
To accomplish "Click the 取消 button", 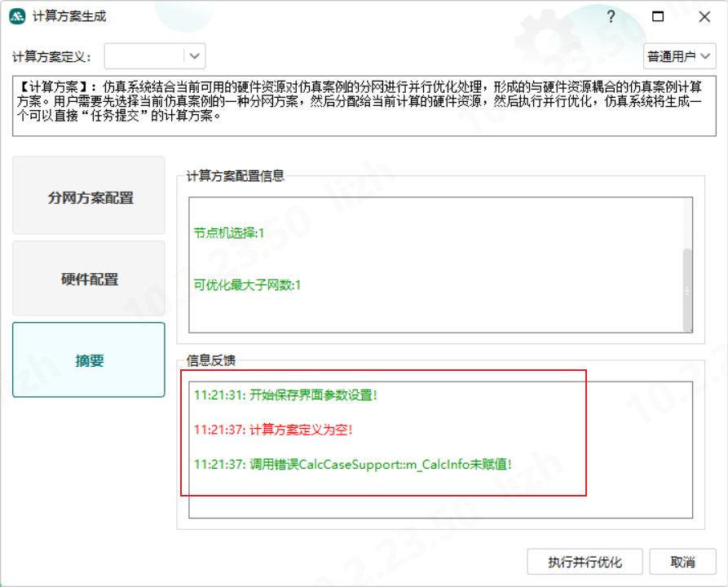I will click(682, 563).
